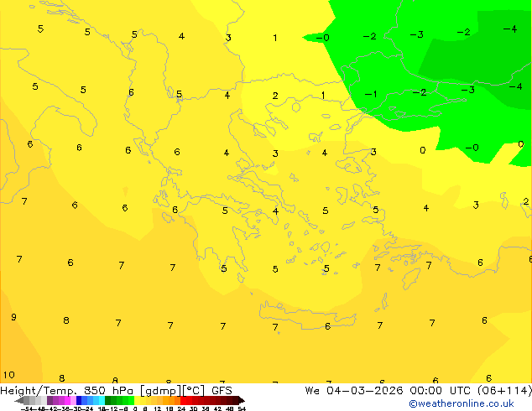Click the legend label '12'
Image resolution: width=532 pixels, height=411 pixels.
158,408
